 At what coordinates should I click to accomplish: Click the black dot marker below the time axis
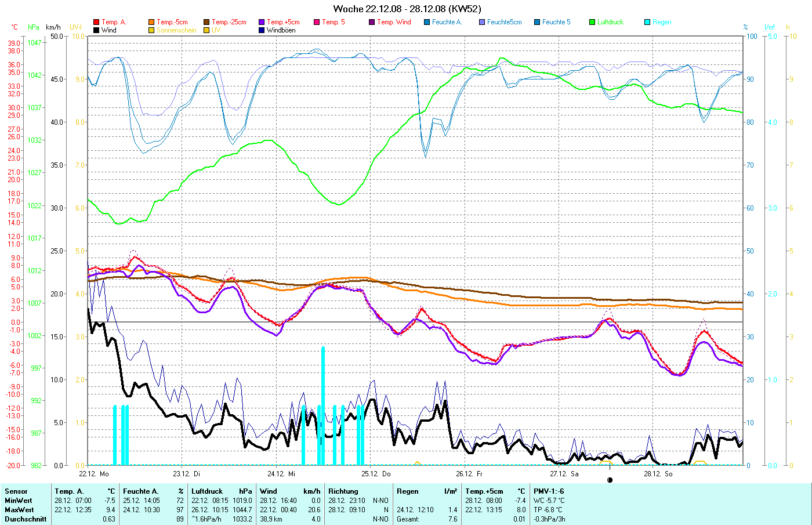610,480
